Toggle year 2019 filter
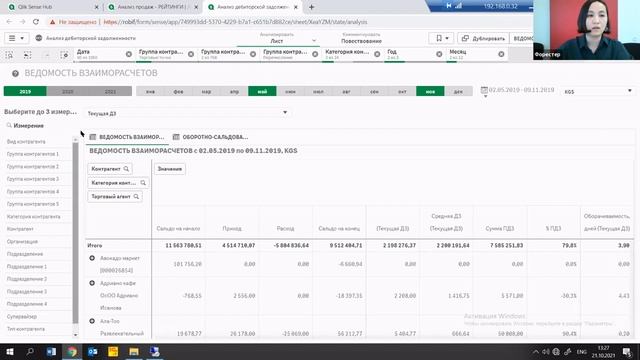This screenshot has height=360, width=640. [x=25, y=91]
